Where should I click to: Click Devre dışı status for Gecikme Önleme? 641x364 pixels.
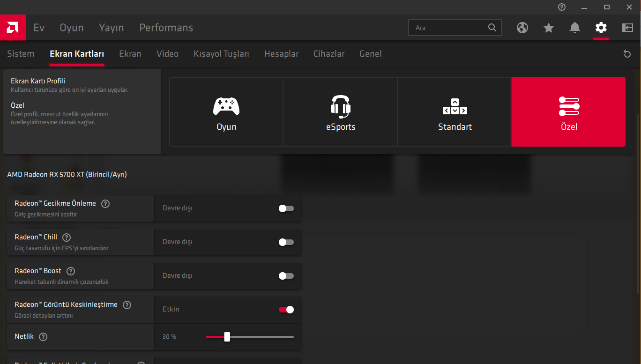178,208
